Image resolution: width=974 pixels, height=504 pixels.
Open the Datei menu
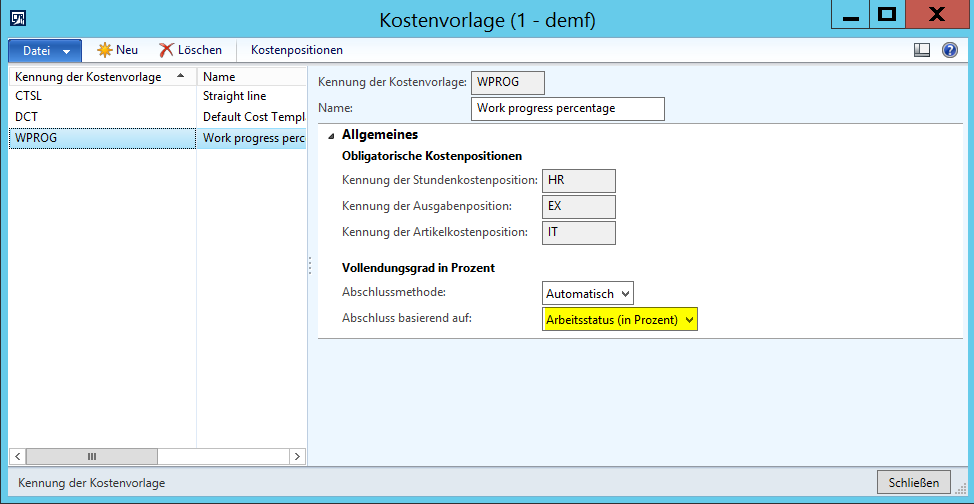pos(44,50)
